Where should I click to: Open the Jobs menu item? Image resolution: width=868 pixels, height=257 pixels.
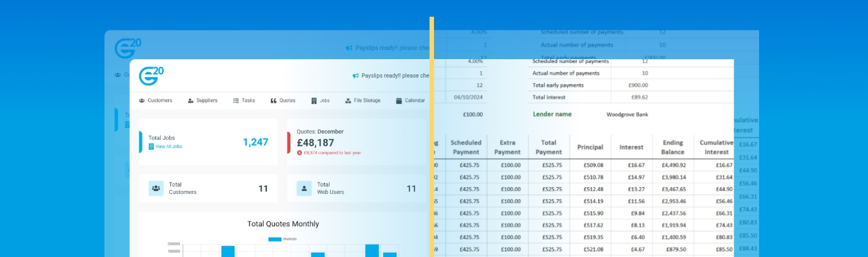[320, 101]
